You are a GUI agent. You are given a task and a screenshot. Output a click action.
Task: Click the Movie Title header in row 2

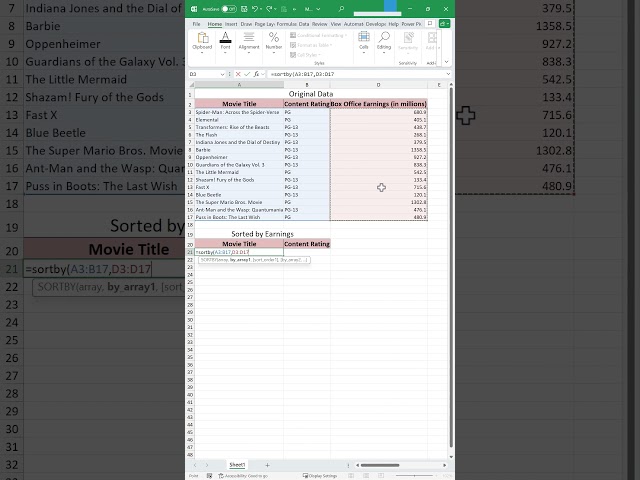239,104
